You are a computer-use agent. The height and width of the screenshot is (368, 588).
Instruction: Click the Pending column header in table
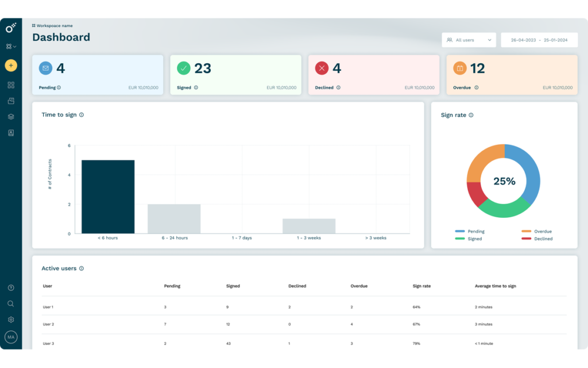point(172,286)
